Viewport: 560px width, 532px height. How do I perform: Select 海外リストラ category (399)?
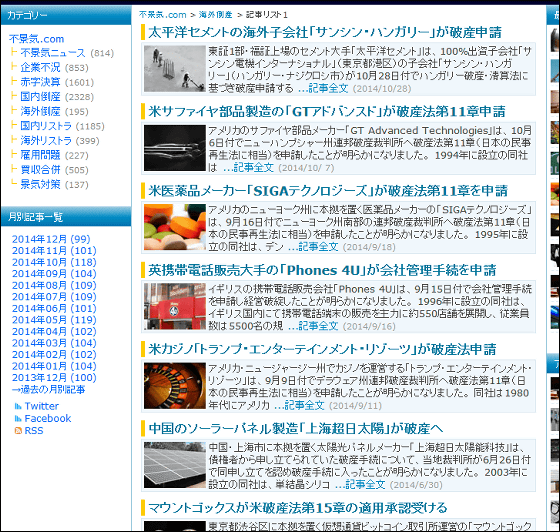coord(46,141)
